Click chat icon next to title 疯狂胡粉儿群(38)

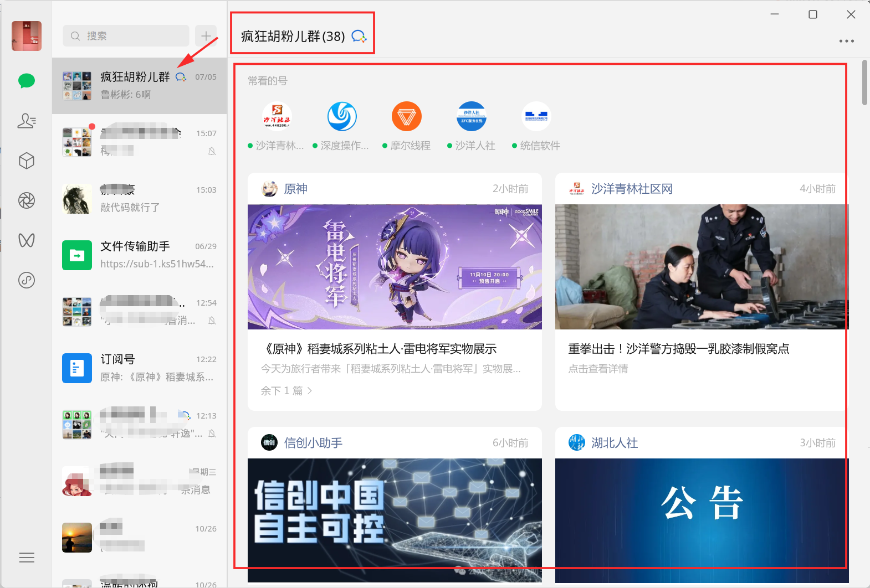click(x=359, y=37)
